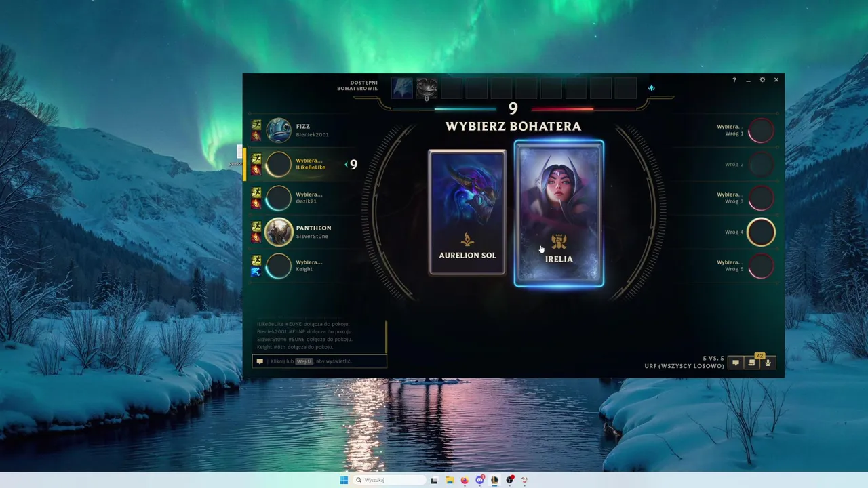Open the client settings gear
Image resolution: width=868 pixels, height=488 pixels.
pos(762,80)
